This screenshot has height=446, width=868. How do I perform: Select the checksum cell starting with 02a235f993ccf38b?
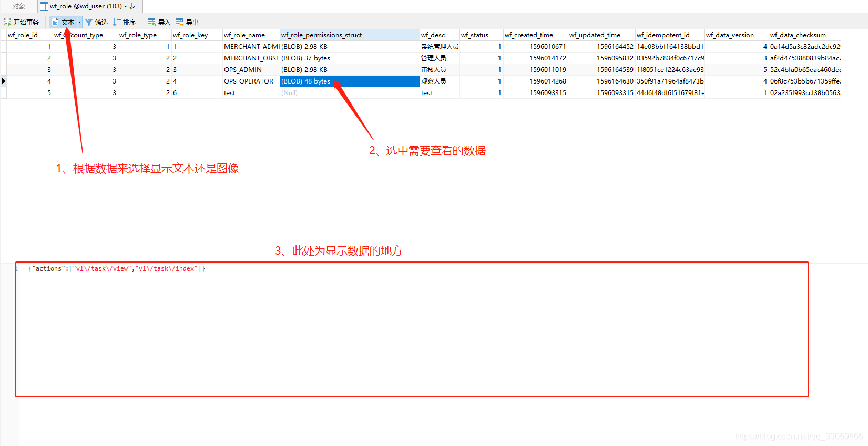pos(805,93)
